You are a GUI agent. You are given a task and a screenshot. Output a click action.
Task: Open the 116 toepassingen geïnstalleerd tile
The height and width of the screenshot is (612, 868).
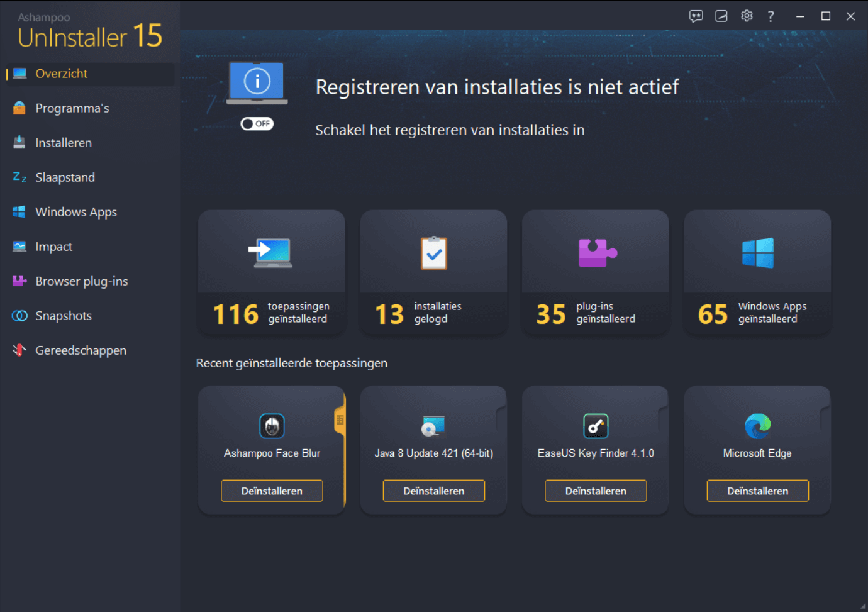coord(272,272)
